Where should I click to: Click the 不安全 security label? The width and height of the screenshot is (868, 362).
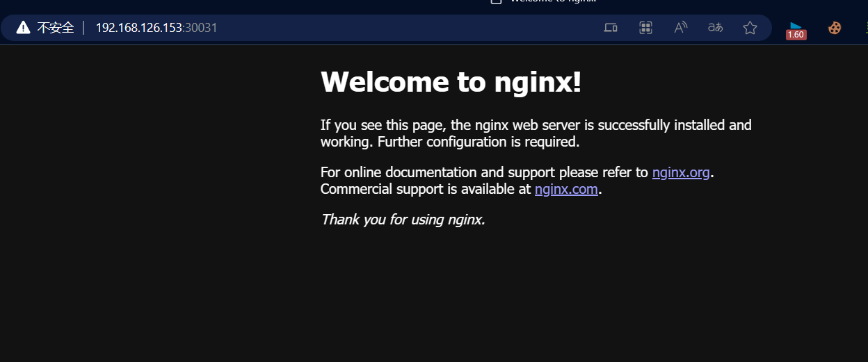(x=55, y=28)
